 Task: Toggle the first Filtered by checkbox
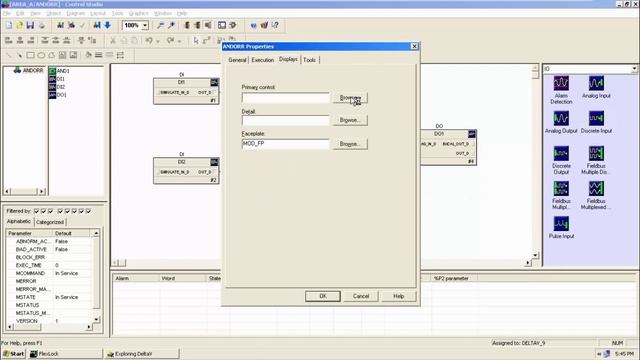36,211
